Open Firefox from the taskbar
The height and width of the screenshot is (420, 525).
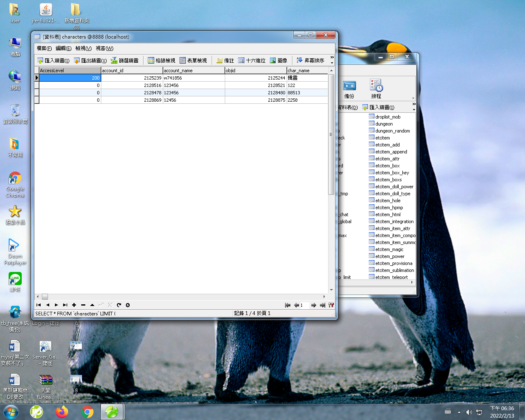(62, 412)
